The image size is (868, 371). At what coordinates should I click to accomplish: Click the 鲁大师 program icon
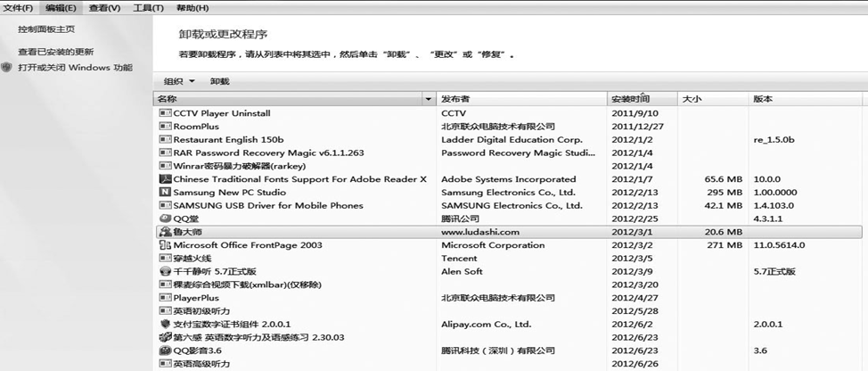[165, 232]
